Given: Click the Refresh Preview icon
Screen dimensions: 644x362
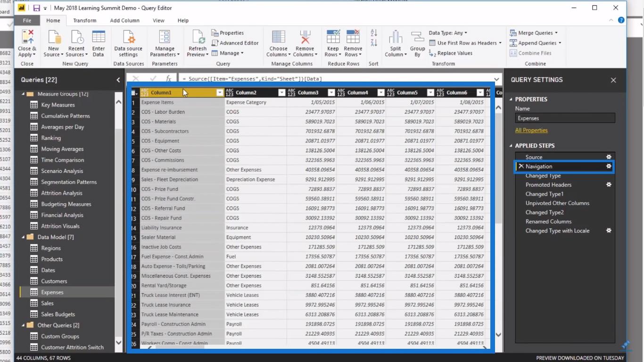Looking at the screenshot, I should [x=198, y=37].
